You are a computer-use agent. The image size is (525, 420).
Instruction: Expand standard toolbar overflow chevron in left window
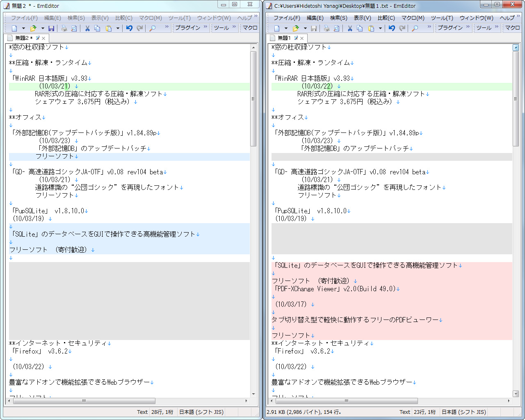167,27
